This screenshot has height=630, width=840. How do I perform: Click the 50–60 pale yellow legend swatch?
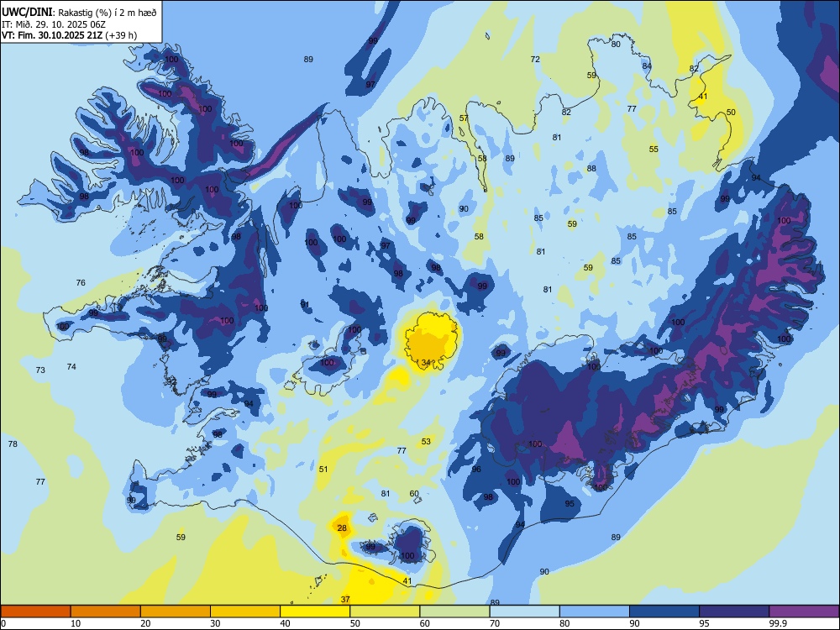[x=385, y=612]
